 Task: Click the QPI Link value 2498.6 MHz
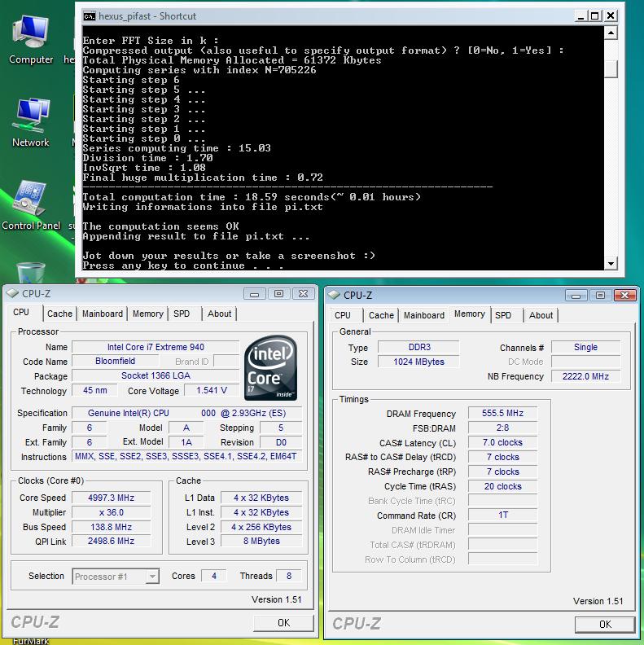pos(111,541)
